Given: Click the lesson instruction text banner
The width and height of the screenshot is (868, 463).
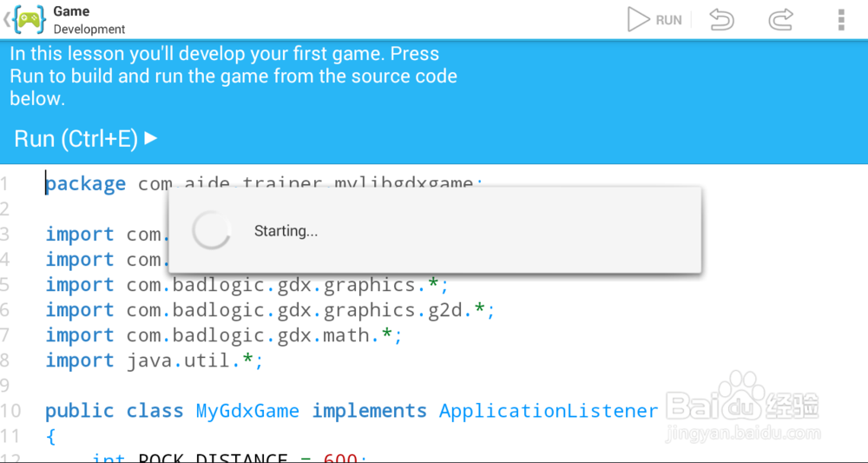Looking at the screenshot, I should (233, 76).
